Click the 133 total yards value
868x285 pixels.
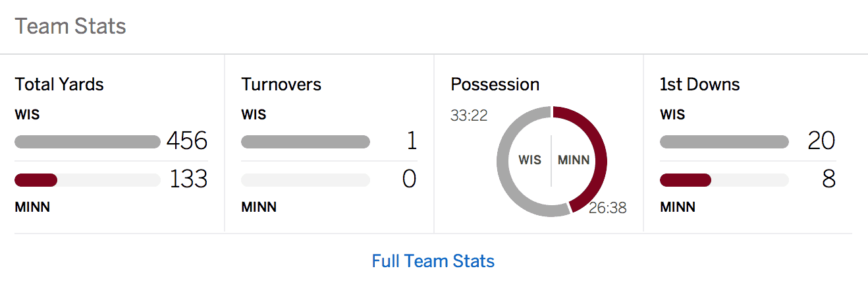[188, 179]
